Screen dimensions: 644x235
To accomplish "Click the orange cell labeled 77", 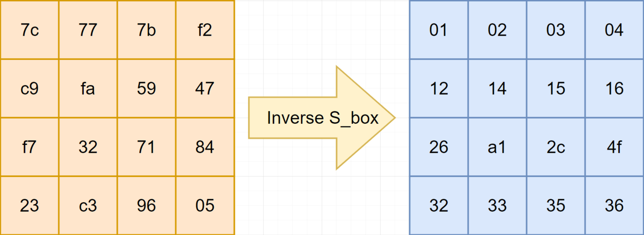I will tap(88, 30).
